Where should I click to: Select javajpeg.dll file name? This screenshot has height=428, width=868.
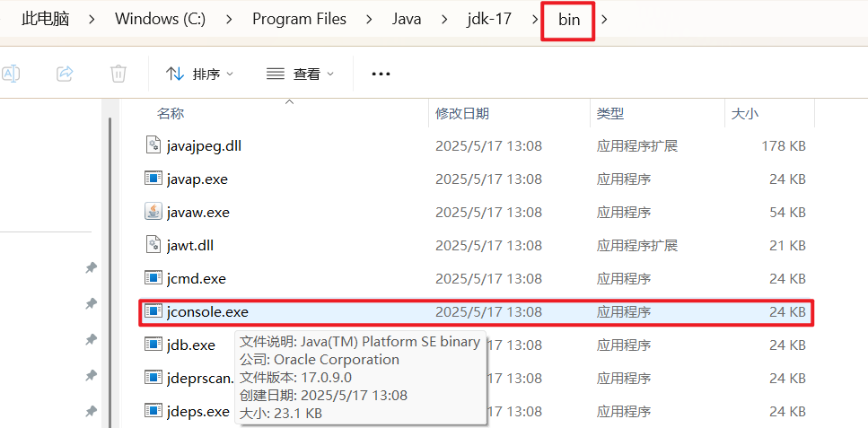click(204, 146)
